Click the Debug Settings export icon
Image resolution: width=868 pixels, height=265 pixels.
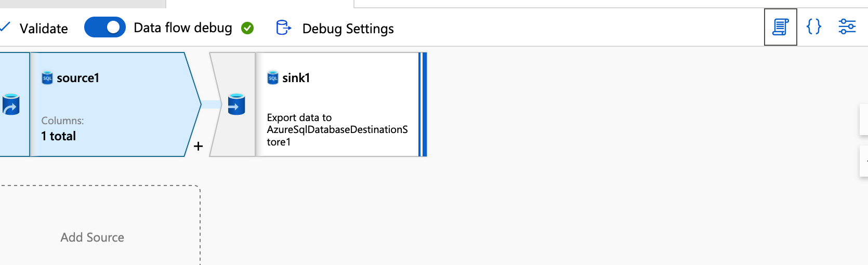click(x=283, y=28)
